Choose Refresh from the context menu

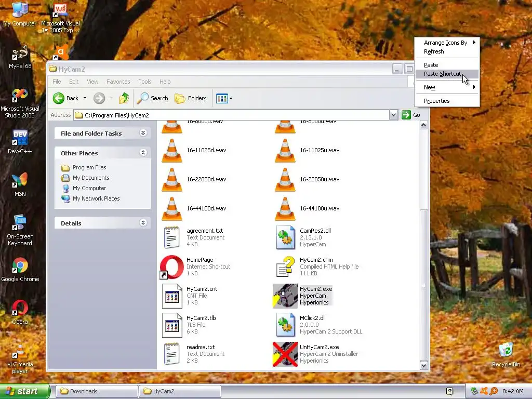click(x=447, y=51)
